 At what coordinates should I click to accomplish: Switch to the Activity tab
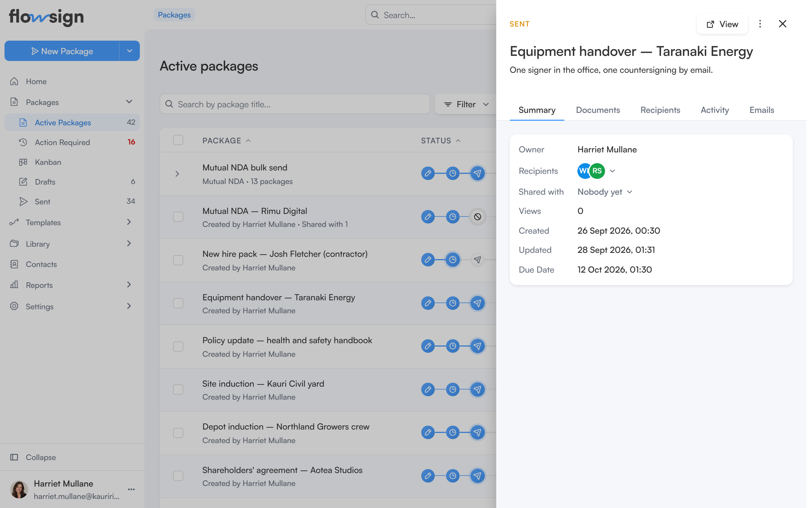[x=715, y=110]
